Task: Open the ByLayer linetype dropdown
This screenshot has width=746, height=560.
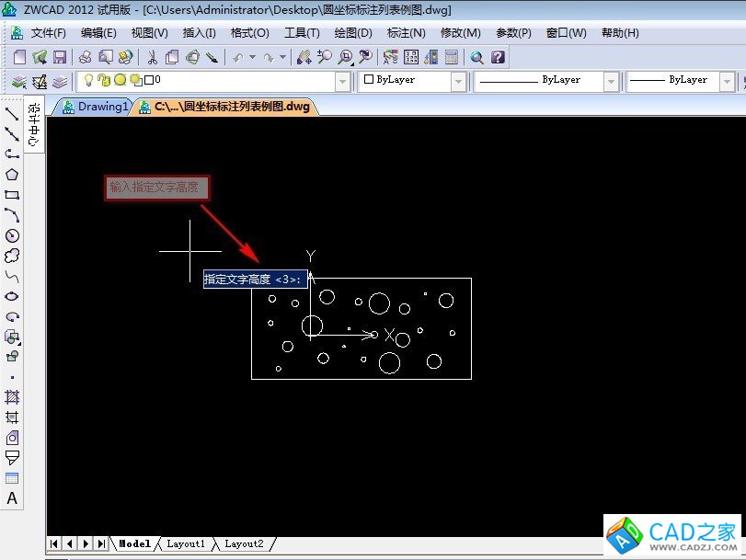Action: (611, 81)
